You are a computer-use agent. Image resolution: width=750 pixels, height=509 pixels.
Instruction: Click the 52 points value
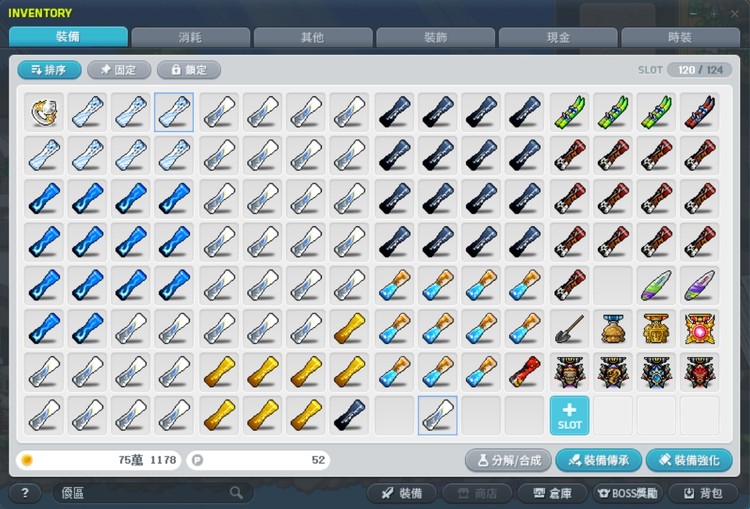click(318, 460)
